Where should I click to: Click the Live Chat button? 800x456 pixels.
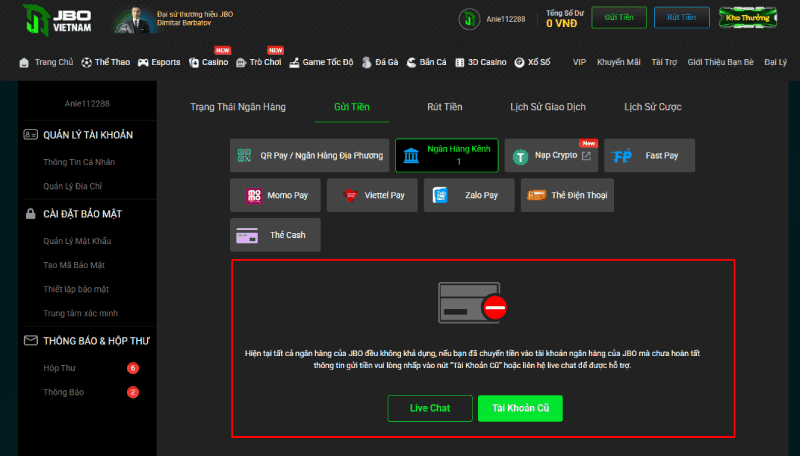click(x=430, y=409)
